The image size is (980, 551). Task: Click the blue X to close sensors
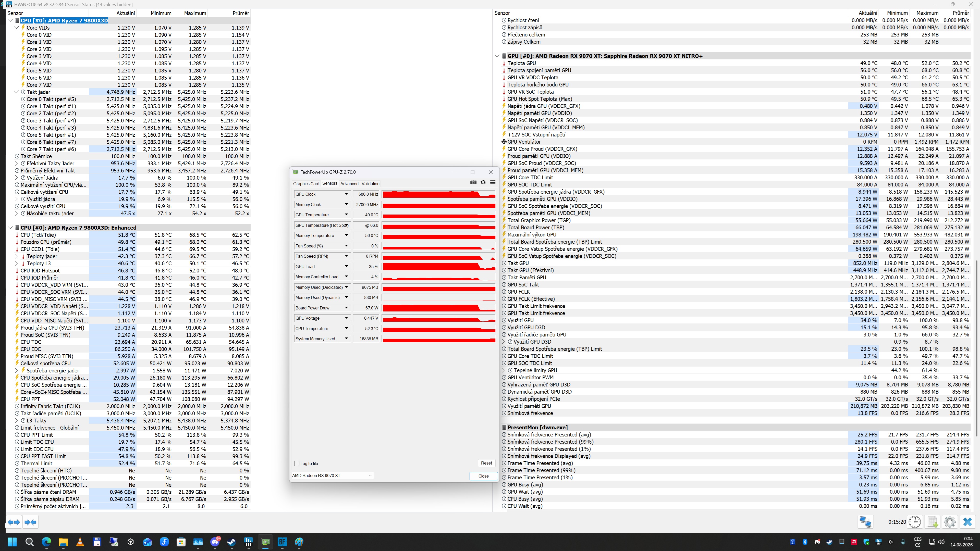pyautogui.click(x=967, y=522)
